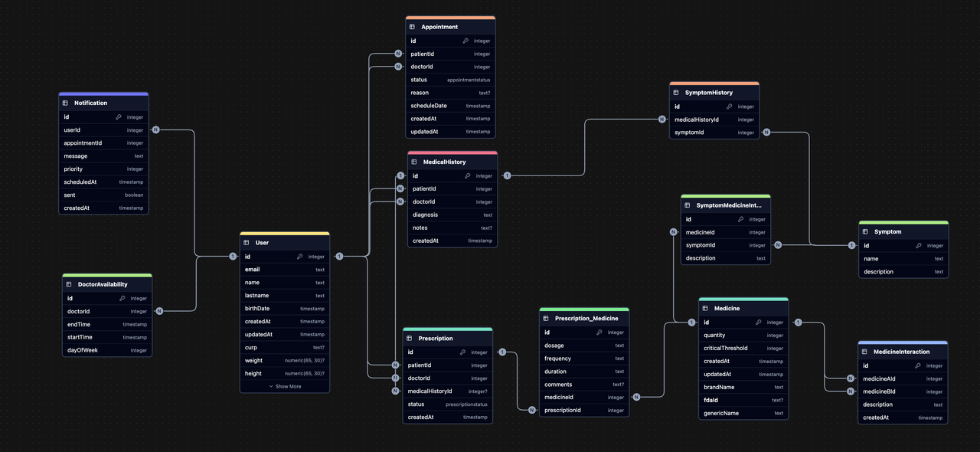The height and width of the screenshot is (452, 980).
Task: Select the email field in User table
Action: 285,270
